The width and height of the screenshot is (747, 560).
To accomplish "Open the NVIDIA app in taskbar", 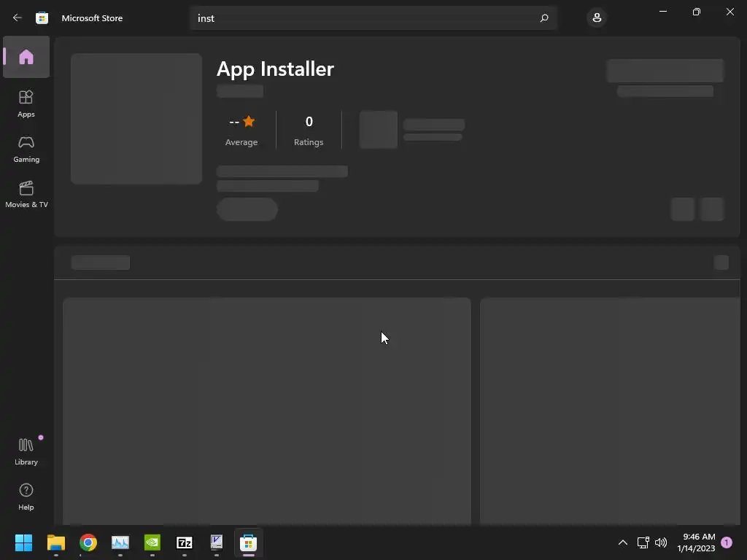I will tap(152, 542).
